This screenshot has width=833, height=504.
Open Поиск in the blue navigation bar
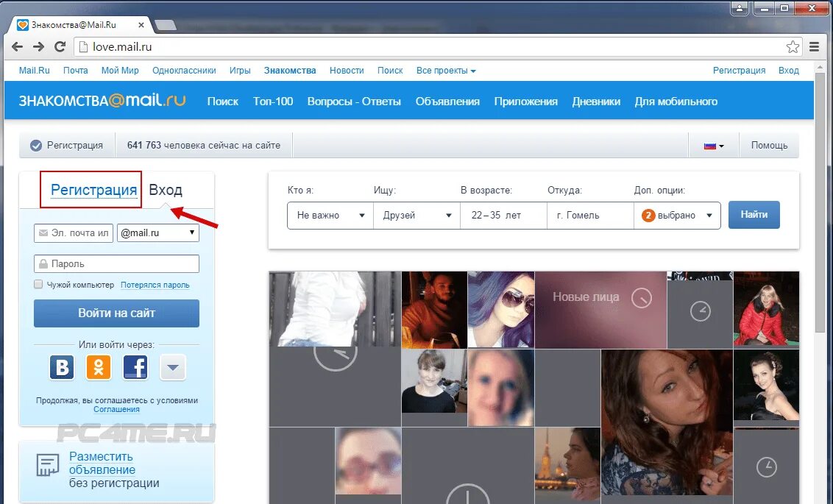point(222,102)
